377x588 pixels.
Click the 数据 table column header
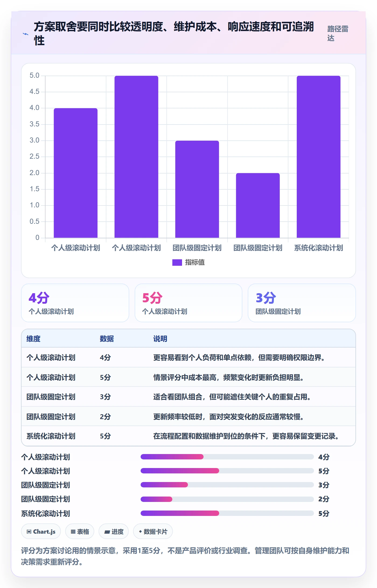[107, 339]
